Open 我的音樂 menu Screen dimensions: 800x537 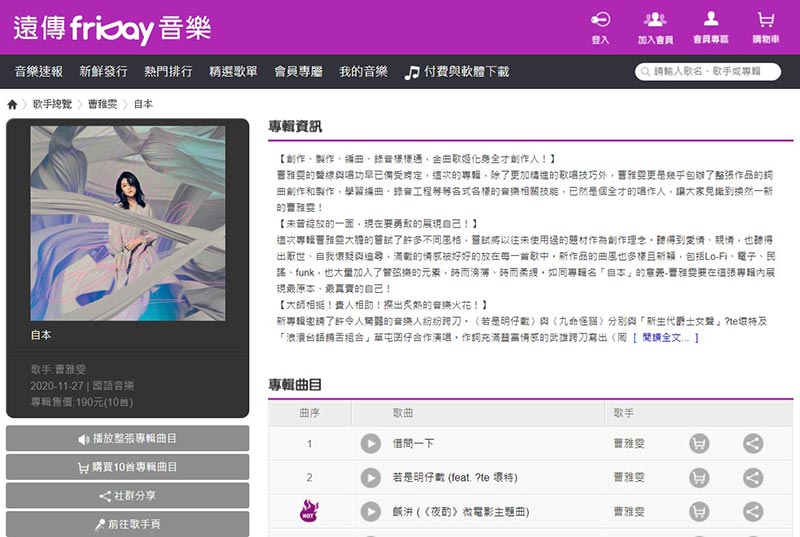click(364, 71)
